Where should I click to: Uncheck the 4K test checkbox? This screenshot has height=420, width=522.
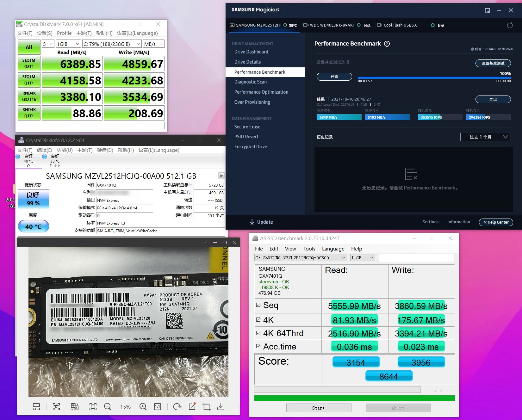pos(258,319)
